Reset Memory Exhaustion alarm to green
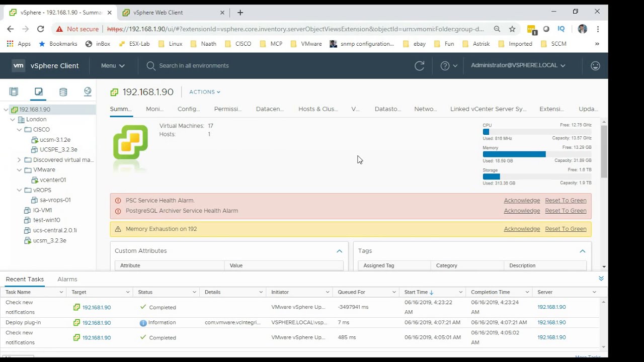Screen dimensions: 644x362 [x=566, y=229]
